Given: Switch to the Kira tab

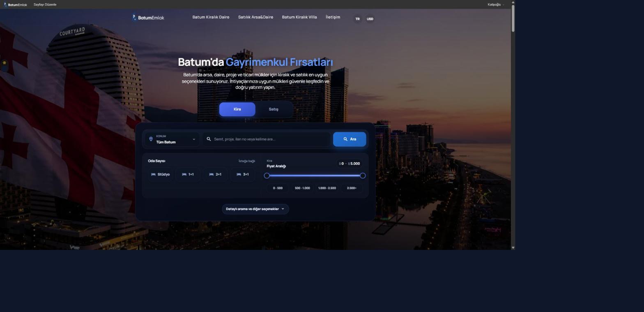Looking at the screenshot, I should click(237, 109).
